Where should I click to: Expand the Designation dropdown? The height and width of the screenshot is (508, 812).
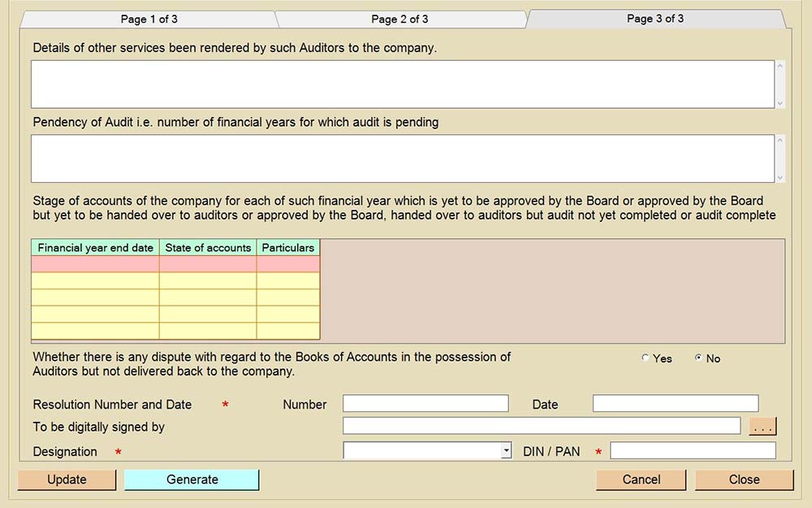506,451
